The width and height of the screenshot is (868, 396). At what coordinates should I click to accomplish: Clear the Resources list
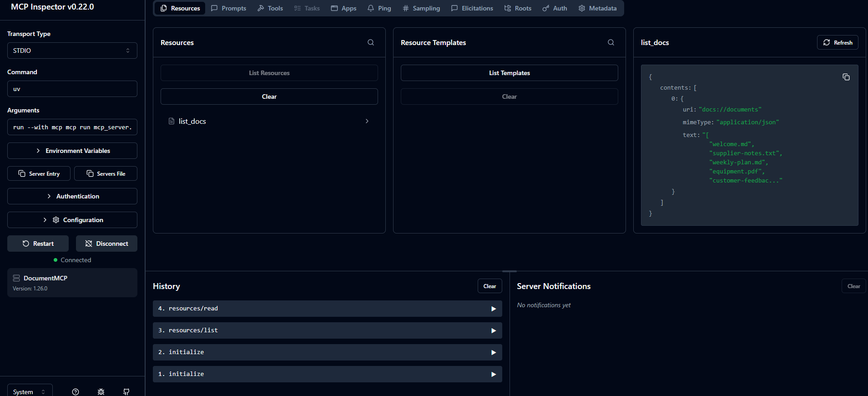(x=269, y=96)
